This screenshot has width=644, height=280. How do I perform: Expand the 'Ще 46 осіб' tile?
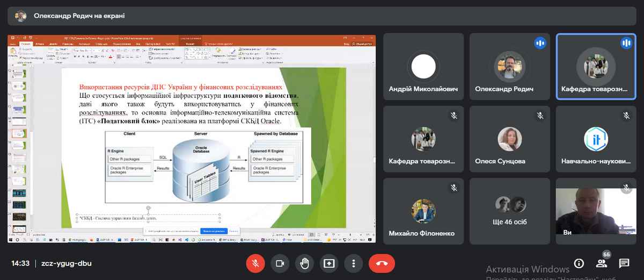[x=509, y=211]
